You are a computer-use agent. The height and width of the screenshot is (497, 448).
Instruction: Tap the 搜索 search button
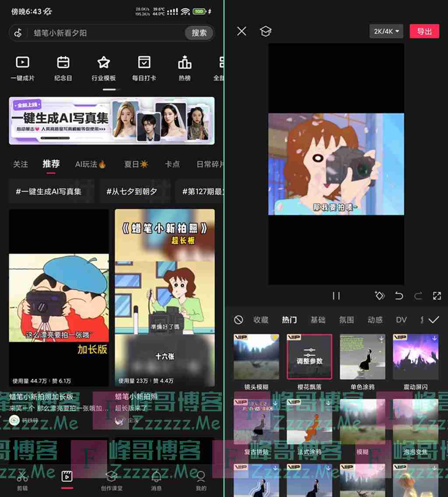tap(199, 33)
